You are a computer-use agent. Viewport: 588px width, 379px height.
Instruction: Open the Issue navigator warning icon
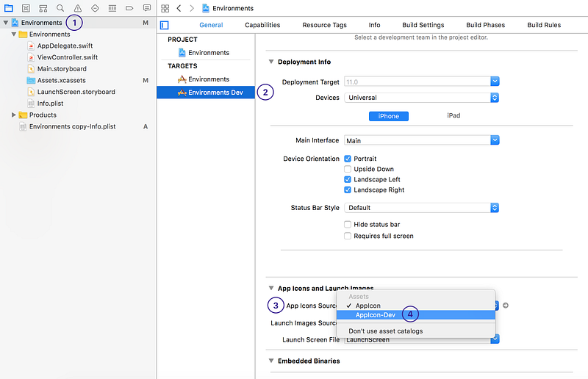[x=78, y=8]
